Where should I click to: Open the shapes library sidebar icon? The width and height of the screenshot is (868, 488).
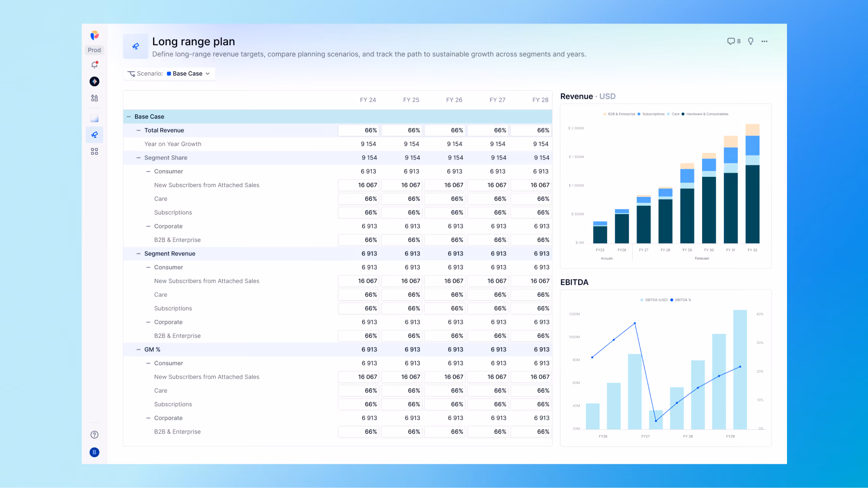pos(95,98)
